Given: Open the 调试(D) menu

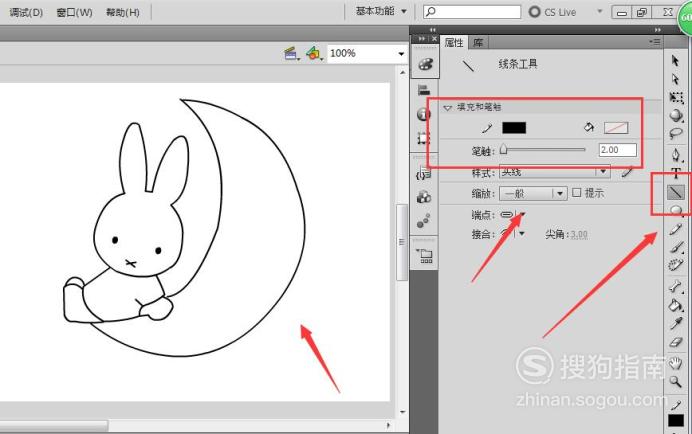Looking at the screenshot, I should tap(26, 12).
